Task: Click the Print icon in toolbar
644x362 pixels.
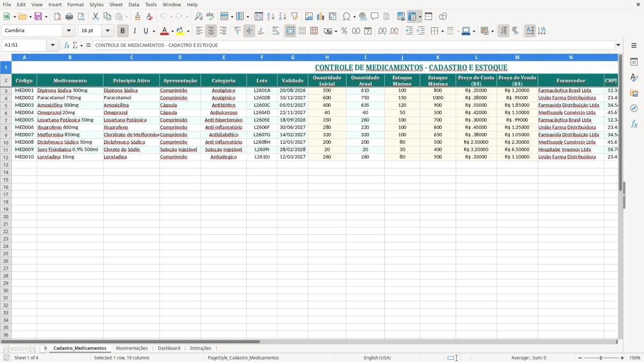Action: [69, 17]
